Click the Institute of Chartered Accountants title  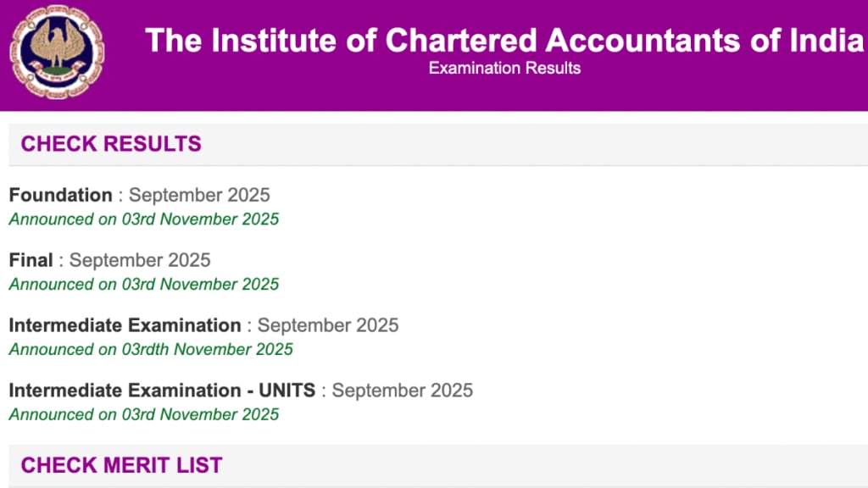(x=504, y=39)
